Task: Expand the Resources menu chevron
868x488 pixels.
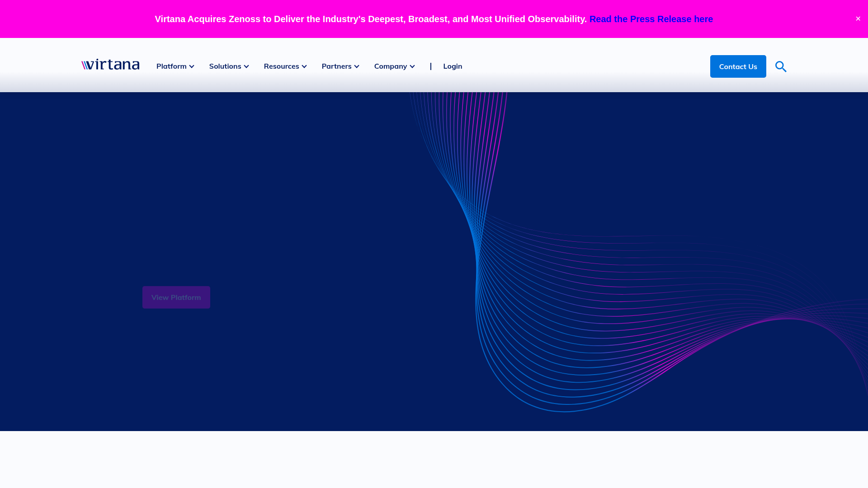Action: (304, 66)
